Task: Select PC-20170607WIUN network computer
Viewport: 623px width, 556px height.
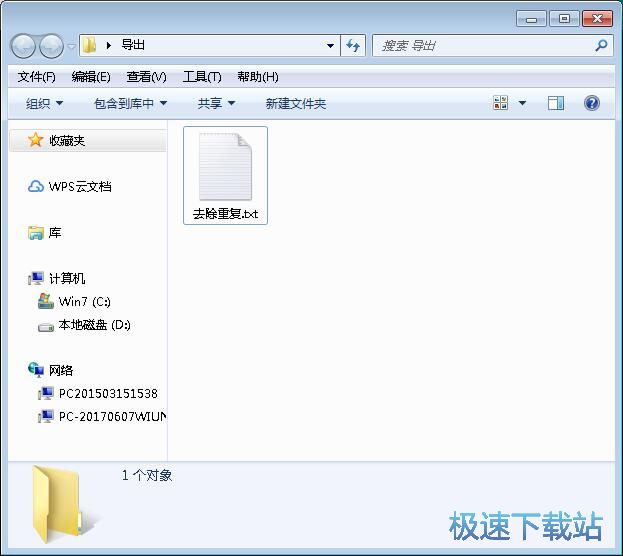Action: click(112, 417)
